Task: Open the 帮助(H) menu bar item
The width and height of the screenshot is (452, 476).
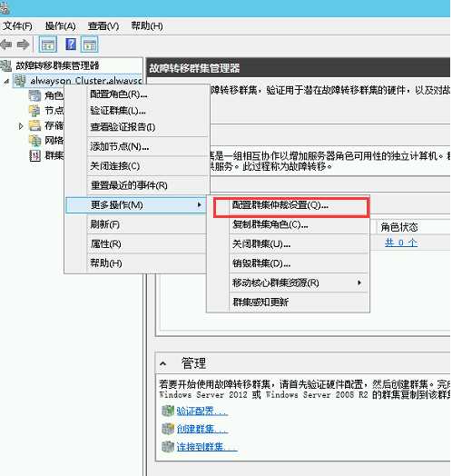Action: click(x=147, y=26)
